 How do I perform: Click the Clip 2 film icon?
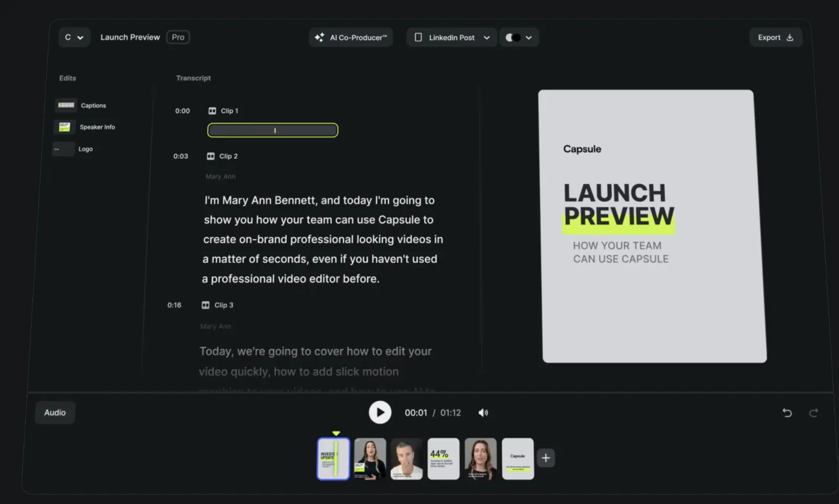click(x=211, y=156)
